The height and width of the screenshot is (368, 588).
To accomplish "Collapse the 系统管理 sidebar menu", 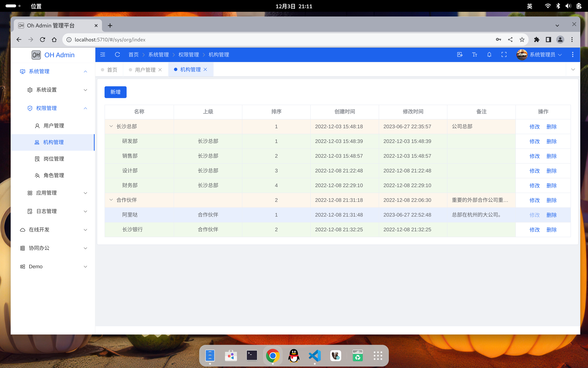I will (x=53, y=71).
